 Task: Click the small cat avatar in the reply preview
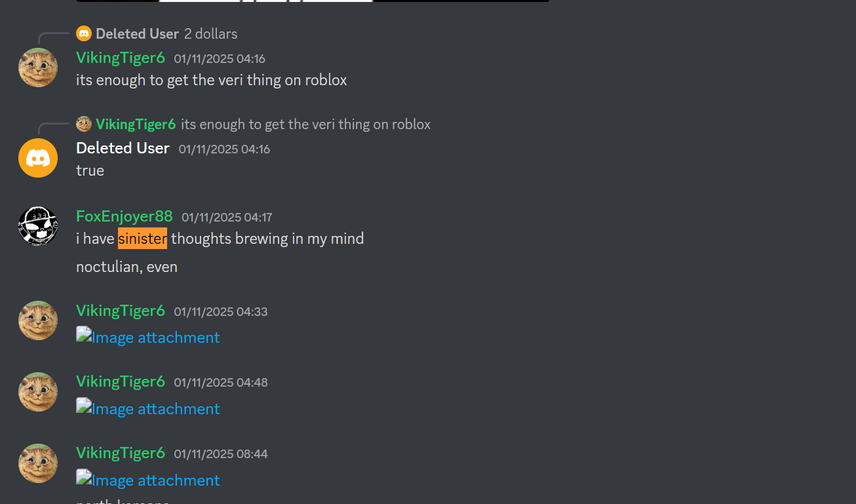pos(84,124)
